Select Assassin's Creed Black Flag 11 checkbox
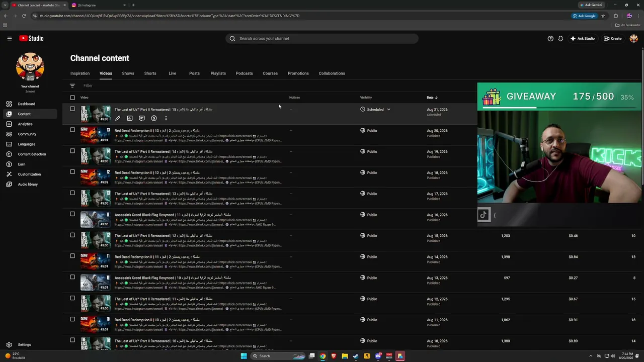The width and height of the screenshot is (644, 362). click(x=72, y=215)
